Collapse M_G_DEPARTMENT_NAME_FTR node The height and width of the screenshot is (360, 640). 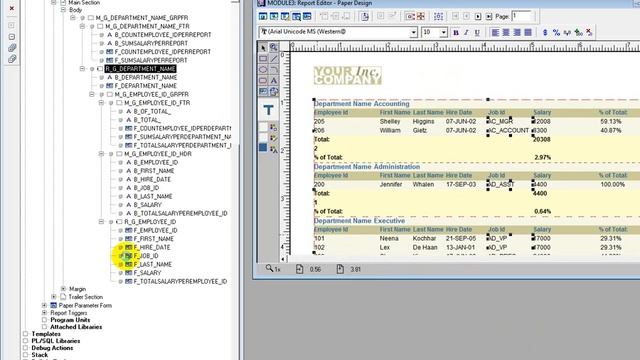(82, 26)
